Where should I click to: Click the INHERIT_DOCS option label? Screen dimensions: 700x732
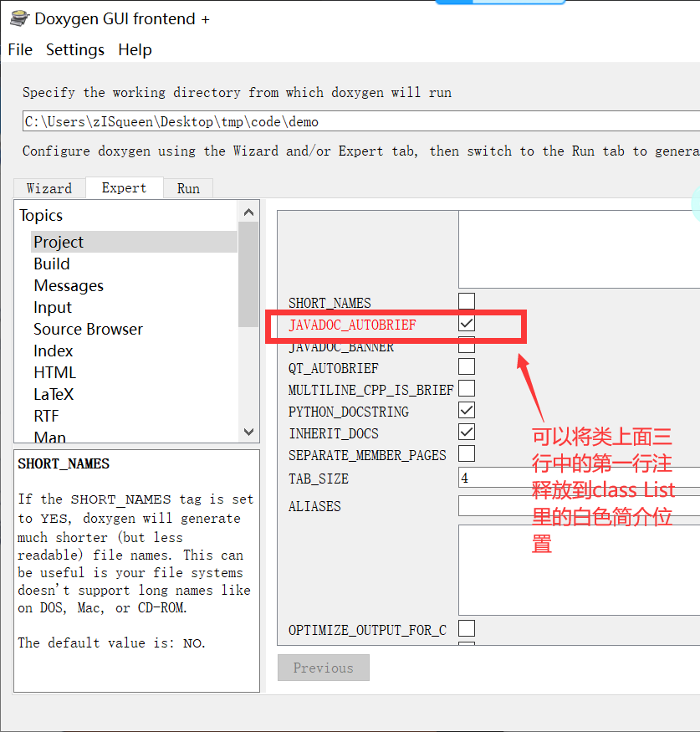pyautogui.click(x=334, y=433)
